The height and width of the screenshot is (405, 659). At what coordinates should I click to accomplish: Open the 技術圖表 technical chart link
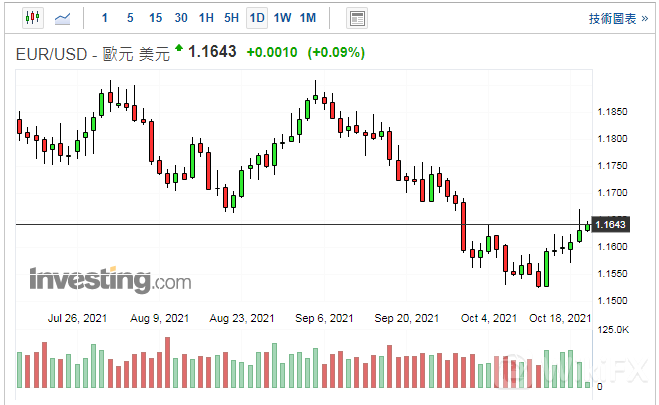[618, 18]
